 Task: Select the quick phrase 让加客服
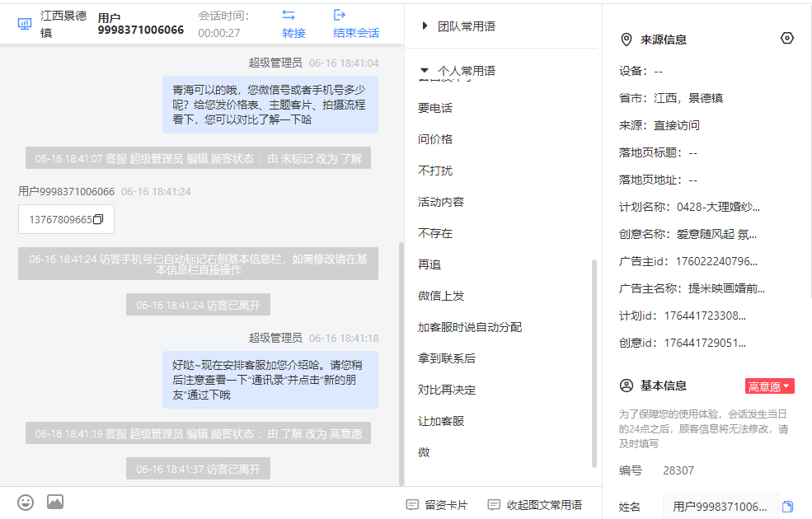441,421
